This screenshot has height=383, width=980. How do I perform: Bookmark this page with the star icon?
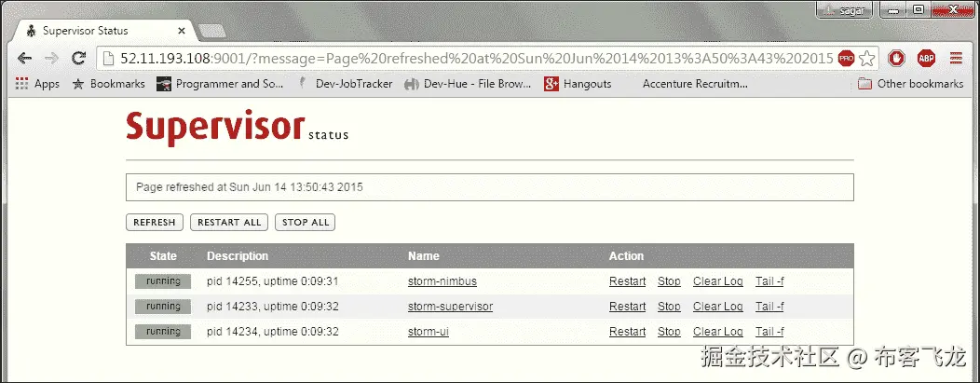pyautogui.click(x=866, y=59)
